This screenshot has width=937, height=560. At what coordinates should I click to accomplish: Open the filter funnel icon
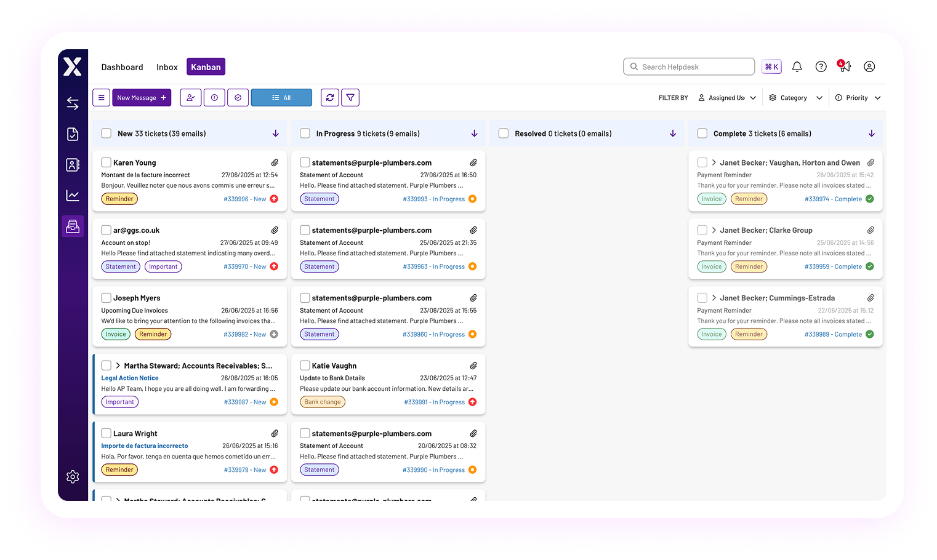(x=350, y=97)
